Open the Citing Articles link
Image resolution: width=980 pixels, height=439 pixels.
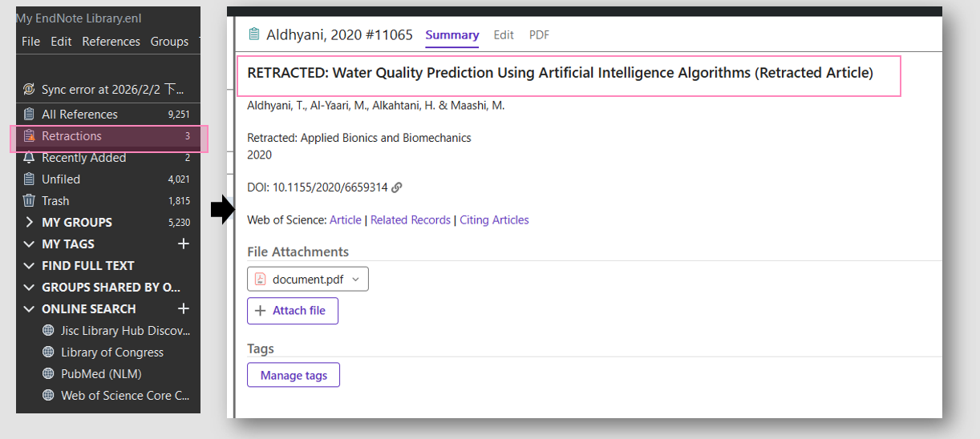tap(494, 220)
